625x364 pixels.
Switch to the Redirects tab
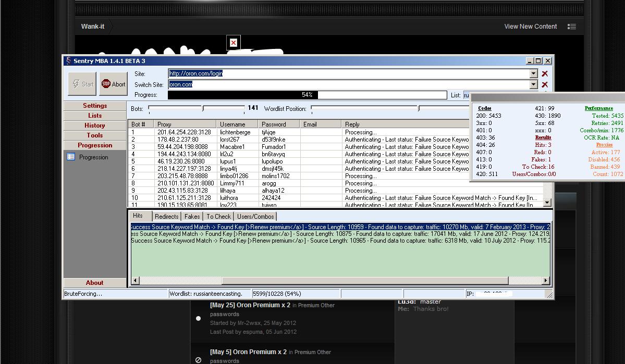tap(166, 217)
